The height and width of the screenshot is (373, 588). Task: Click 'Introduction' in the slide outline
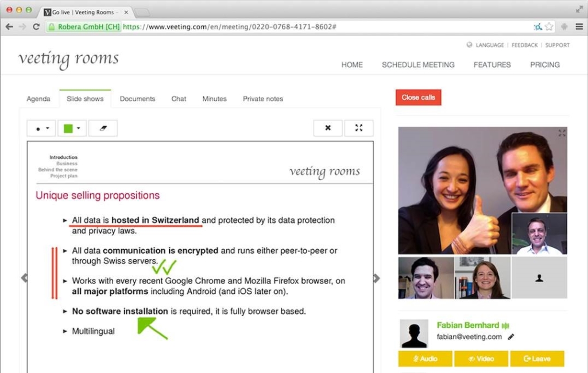[x=63, y=157]
